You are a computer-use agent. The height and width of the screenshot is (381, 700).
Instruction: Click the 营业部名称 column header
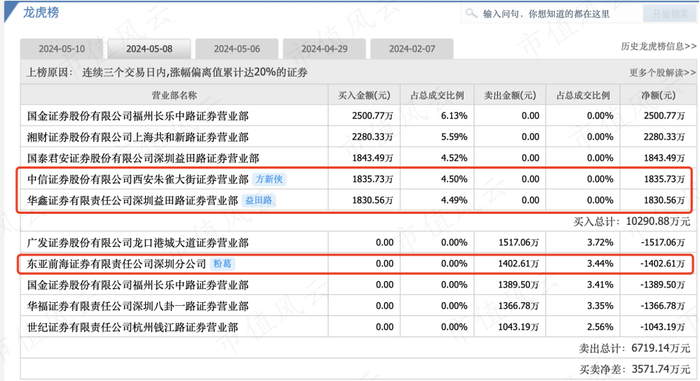click(x=174, y=95)
